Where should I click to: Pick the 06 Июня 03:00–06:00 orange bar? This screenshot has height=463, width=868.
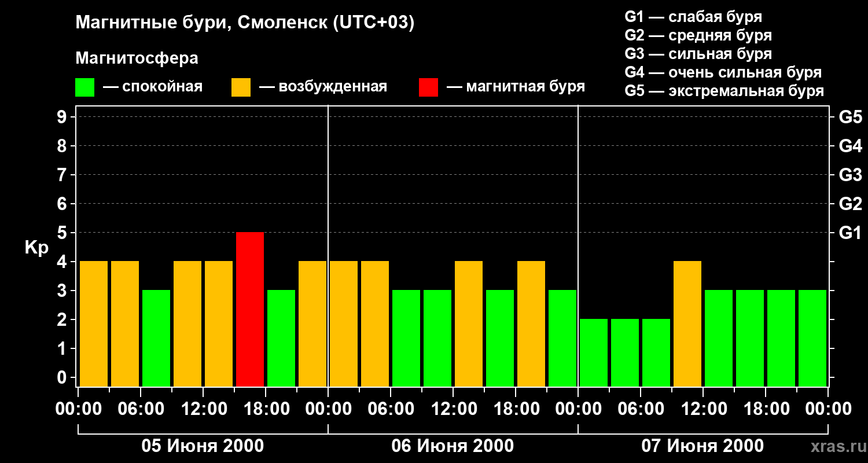pyautogui.click(x=375, y=324)
